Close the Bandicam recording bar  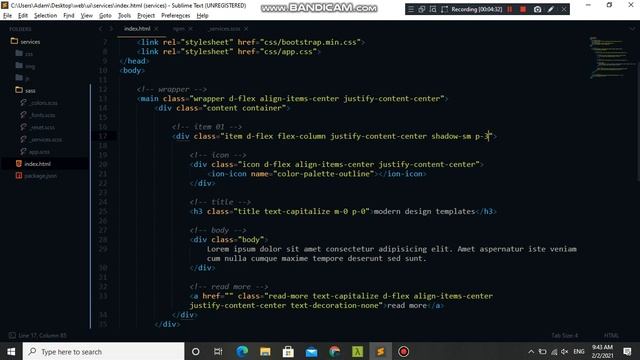[564, 9]
